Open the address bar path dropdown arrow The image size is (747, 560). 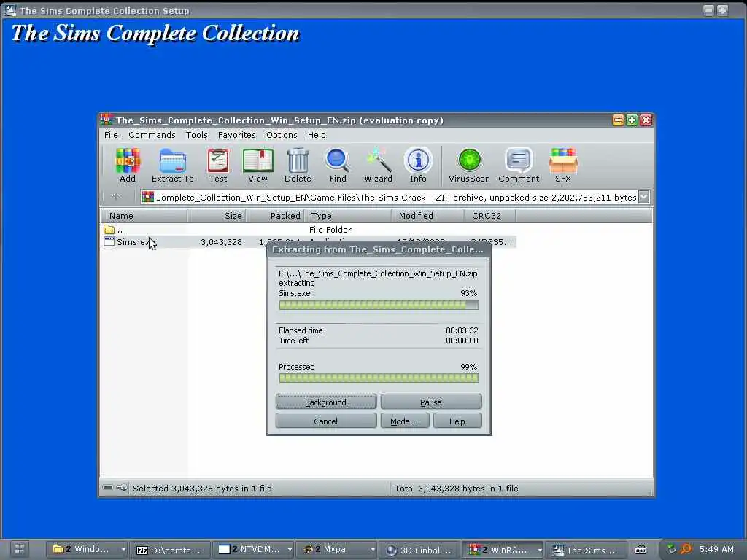tap(643, 197)
